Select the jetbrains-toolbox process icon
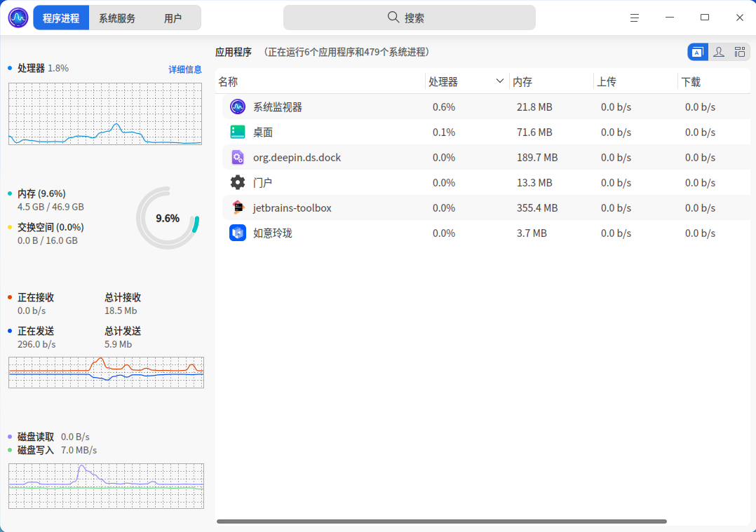 pyautogui.click(x=237, y=207)
